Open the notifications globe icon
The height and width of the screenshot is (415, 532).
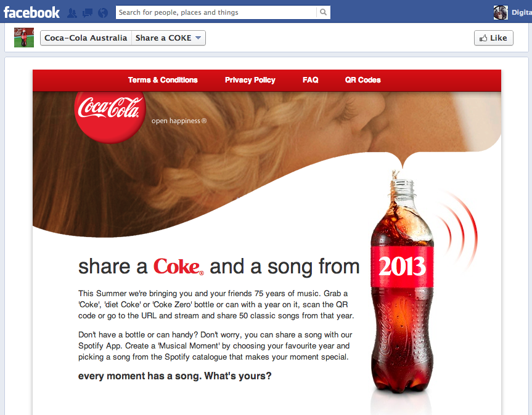point(102,12)
